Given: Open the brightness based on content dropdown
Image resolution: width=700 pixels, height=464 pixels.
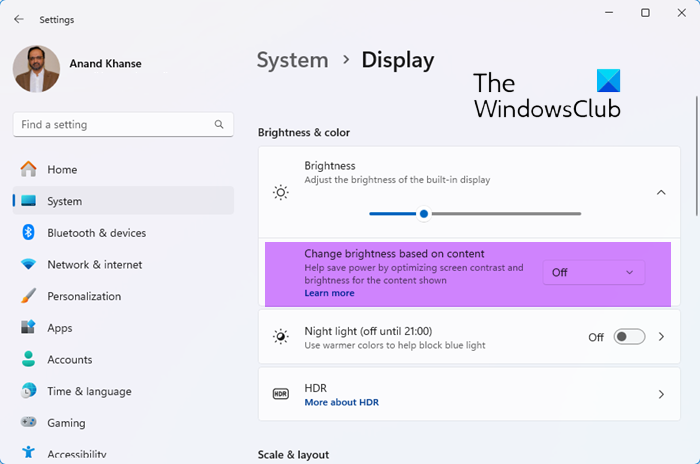Looking at the screenshot, I should click(594, 272).
